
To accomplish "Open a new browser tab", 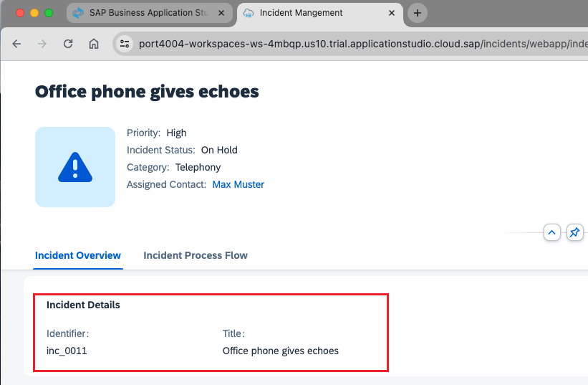I will point(418,13).
